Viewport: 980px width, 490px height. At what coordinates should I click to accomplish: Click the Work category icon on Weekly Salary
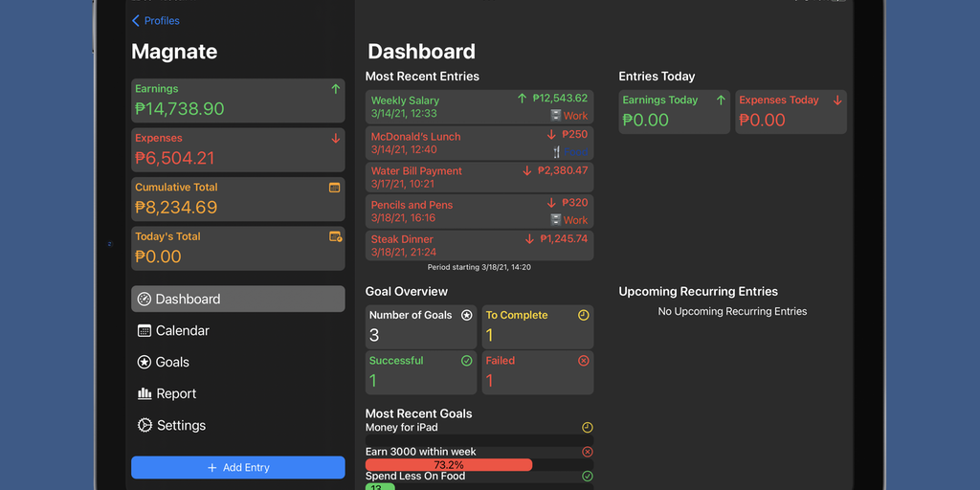[x=556, y=115]
